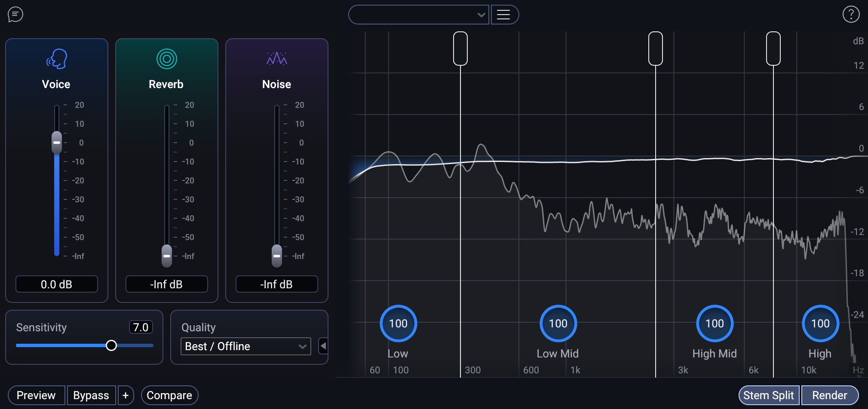Open the Quality Best / Offline dropdown
Screen dimensions: 868x409
click(246, 346)
